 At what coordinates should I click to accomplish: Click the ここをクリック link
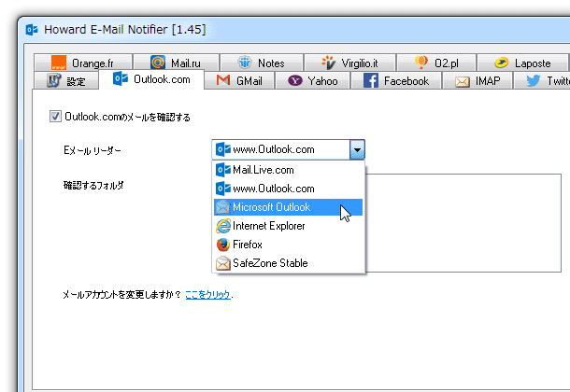(x=207, y=294)
